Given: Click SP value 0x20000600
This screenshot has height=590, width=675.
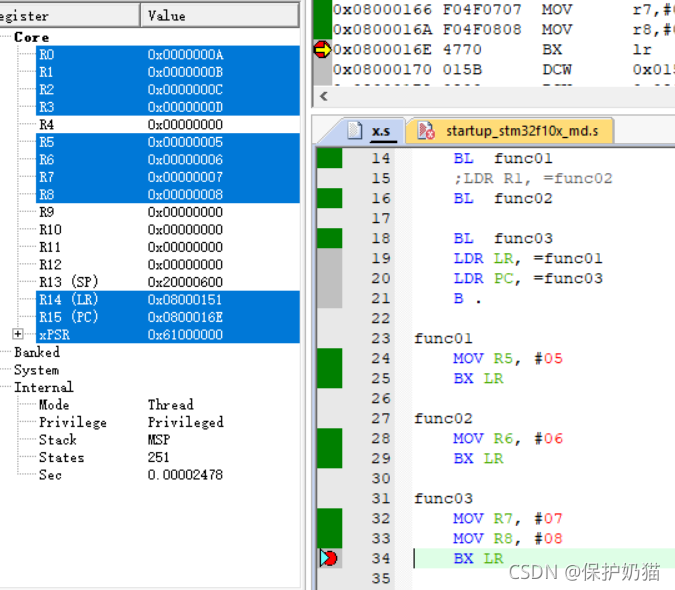Looking at the screenshot, I should tap(186, 282).
